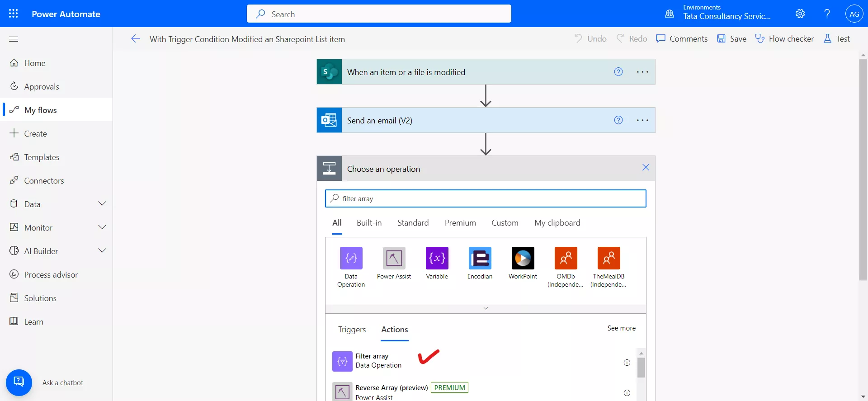The width and height of the screenshot is (868, 401).
Task: Open more options for Send an email step
Action: coord(642,120)
